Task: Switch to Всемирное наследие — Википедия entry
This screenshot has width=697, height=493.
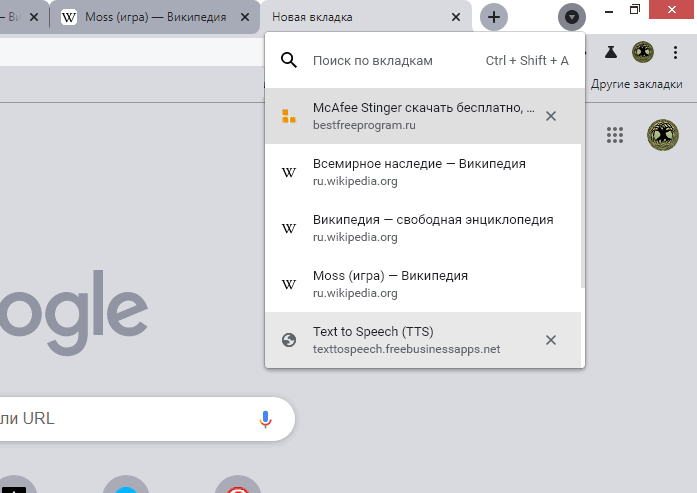Action: pyautogui.click(x=423, y=172)
